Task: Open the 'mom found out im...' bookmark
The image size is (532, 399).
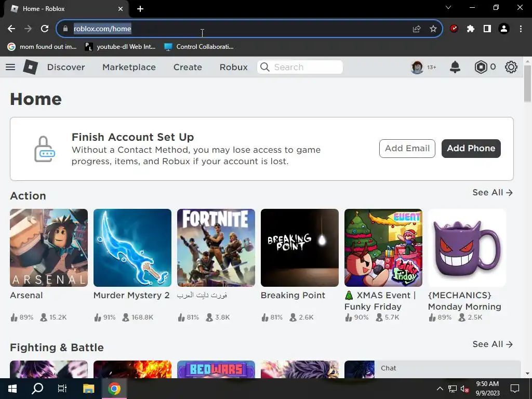Action: point(42,47)
